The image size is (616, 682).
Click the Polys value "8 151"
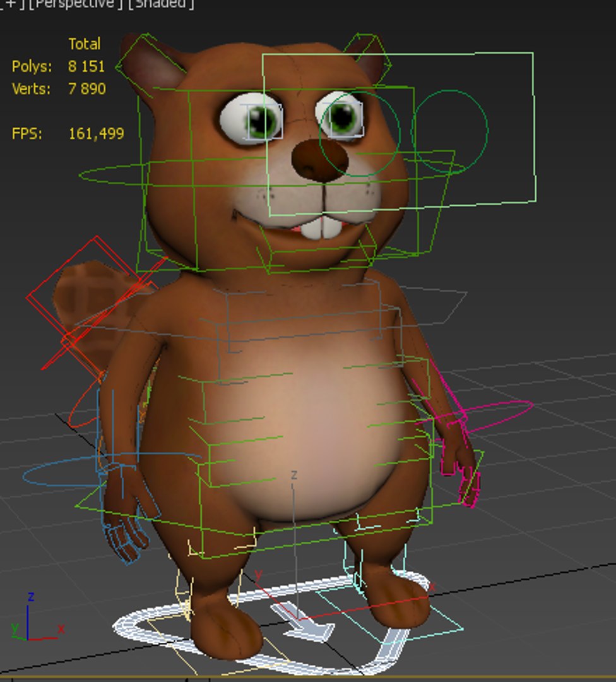tap(86, 66)
